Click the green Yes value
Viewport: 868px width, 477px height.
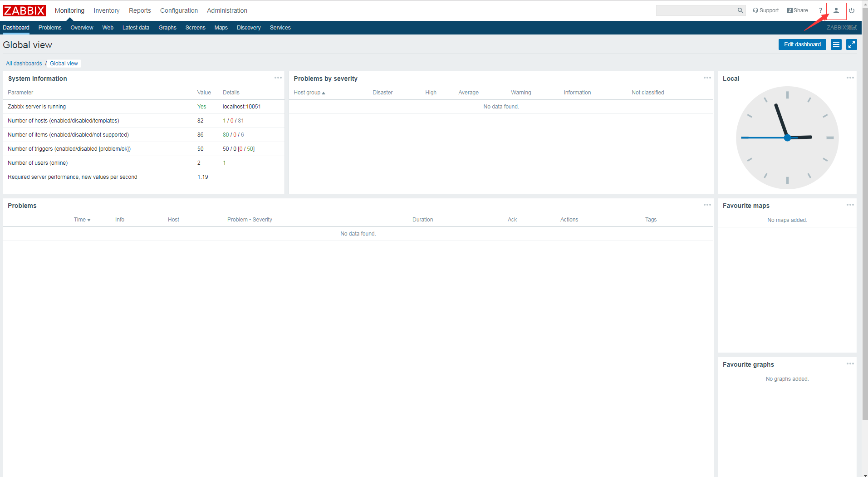pos(201,107)
